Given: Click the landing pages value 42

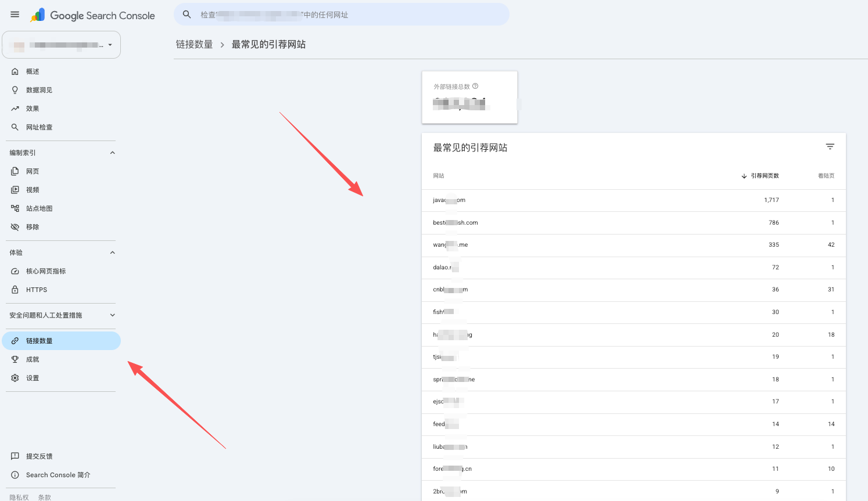Looking at the screenshot, I should (831, 245).
